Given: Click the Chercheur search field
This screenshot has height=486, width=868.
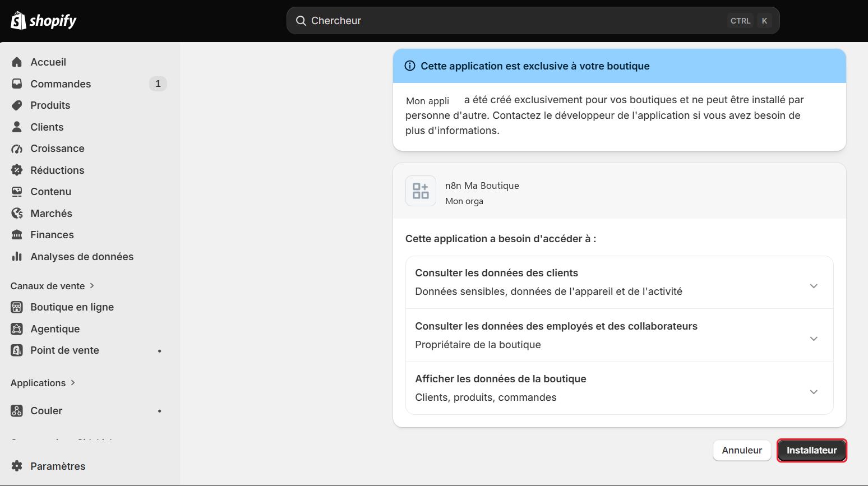Looking at the screenshot, I should 533,21.
